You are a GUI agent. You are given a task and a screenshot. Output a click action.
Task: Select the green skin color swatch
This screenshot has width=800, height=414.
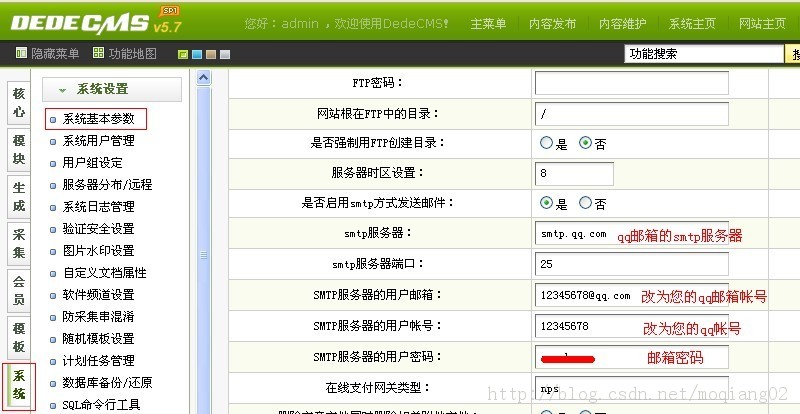click(x=183, y=54)
